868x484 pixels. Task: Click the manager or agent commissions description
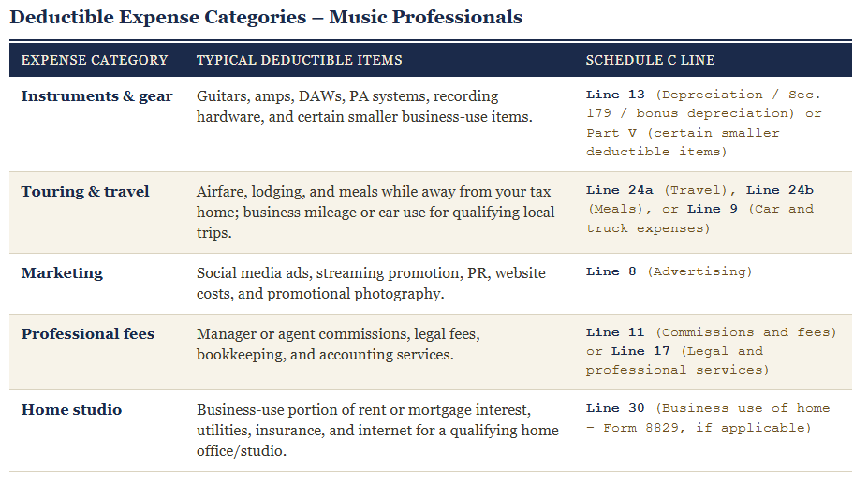[338, 344]
